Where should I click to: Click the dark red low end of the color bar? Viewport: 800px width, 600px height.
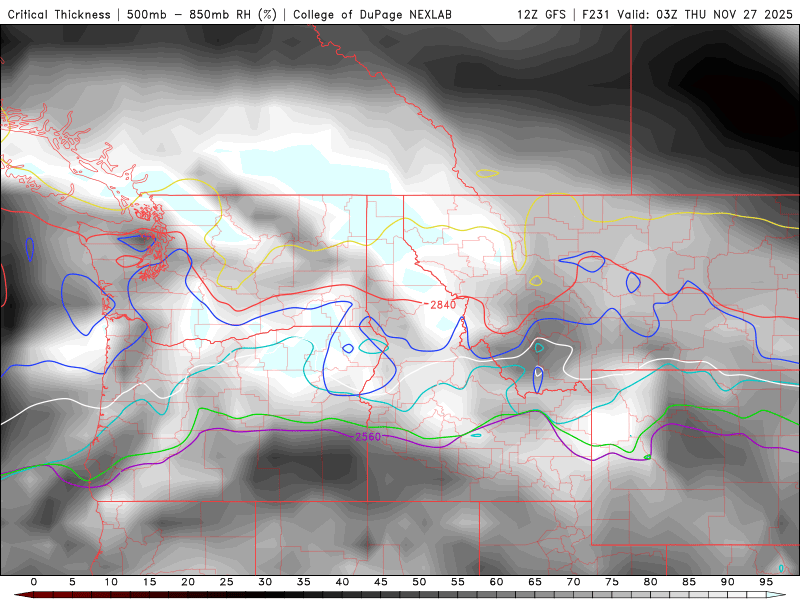24,595
